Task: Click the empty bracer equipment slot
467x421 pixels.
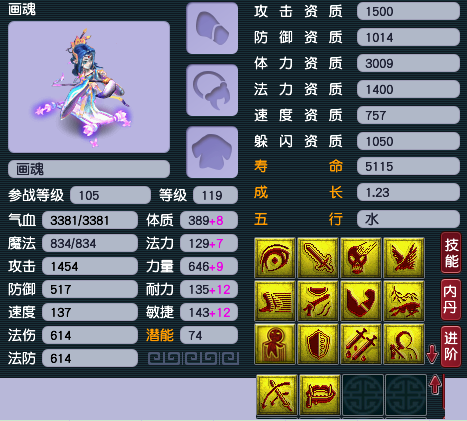Action: click(x=212, y=28)
